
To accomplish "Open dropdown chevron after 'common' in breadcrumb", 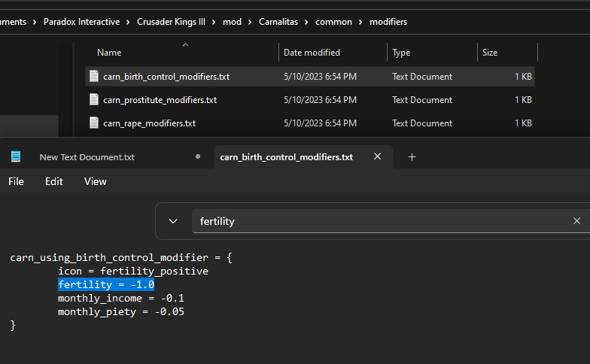I will [x=360, y=22].
